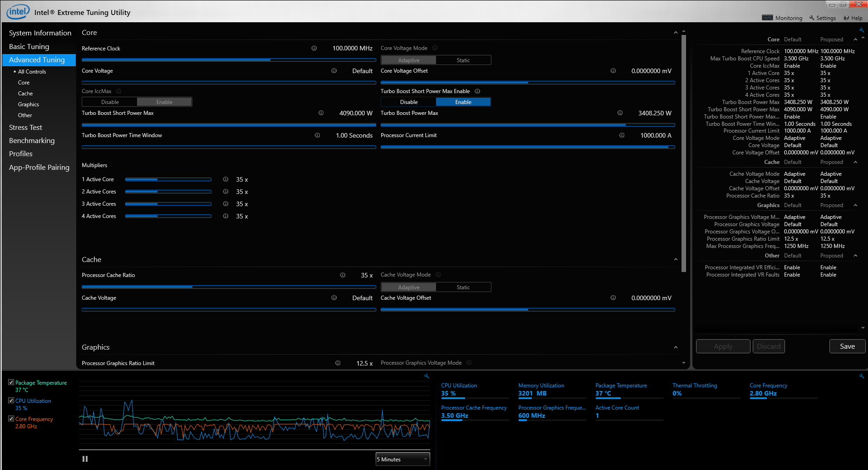The height and width of the screenshot is (470, 868).
Task: Click info icon for Turbo Boost Short Power Max value
Action: [x=321, y=113]
